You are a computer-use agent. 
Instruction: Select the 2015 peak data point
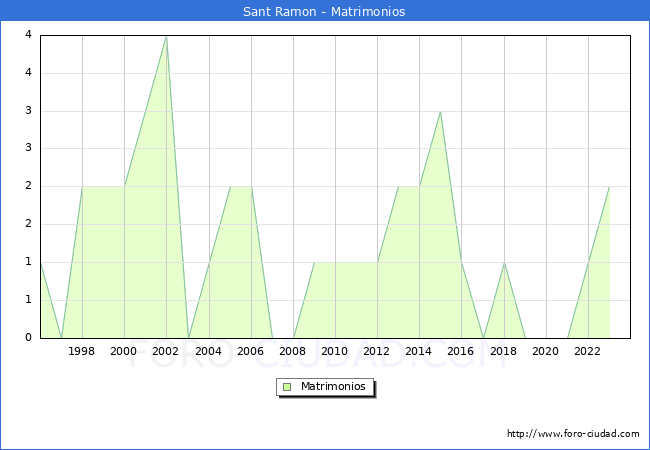440,111
